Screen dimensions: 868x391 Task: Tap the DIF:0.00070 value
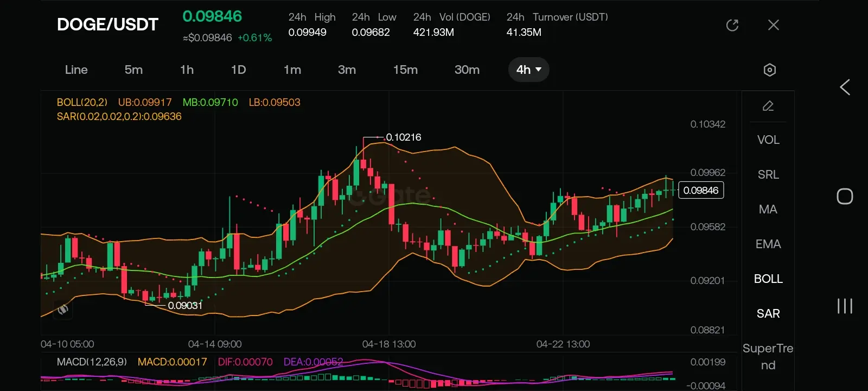coord(245,362)
